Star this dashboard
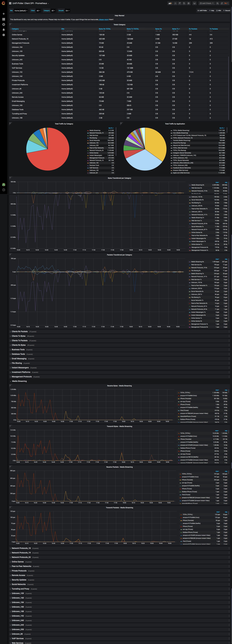 point(175,3)
